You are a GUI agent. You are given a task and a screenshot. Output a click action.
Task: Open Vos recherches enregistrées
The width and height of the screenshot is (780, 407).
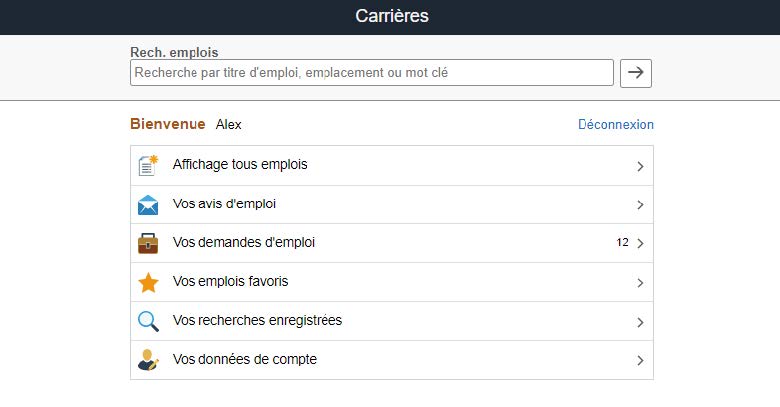click(x=257, y=321)
